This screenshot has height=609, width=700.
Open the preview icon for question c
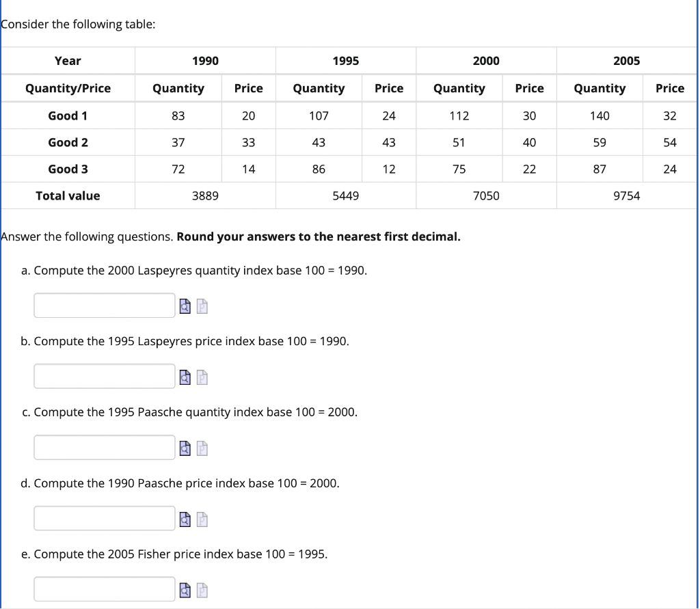(x=185, y=448)
